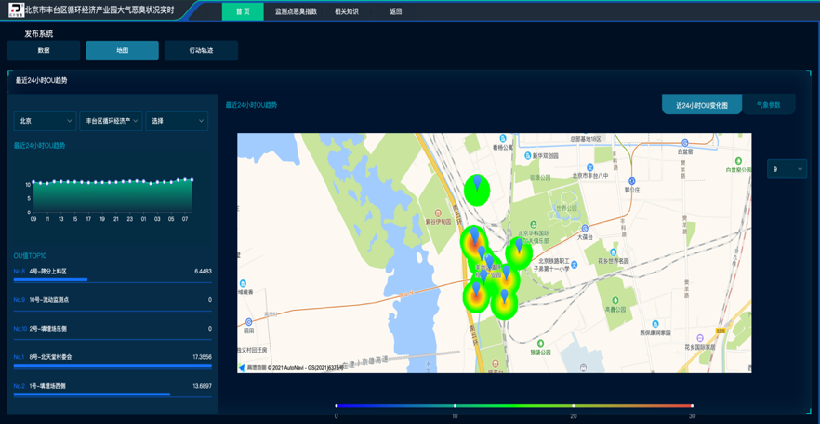Switch display mode to 数据
The height and width of the screenshot is (424, 821).
coord(43,50)
